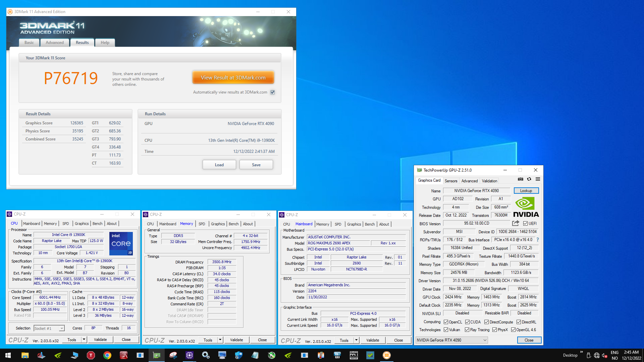Expand Tools dropdown arrow in CPU-Z CPU window
The width and height of the screenshot is (644, 362).
(84, 340)
